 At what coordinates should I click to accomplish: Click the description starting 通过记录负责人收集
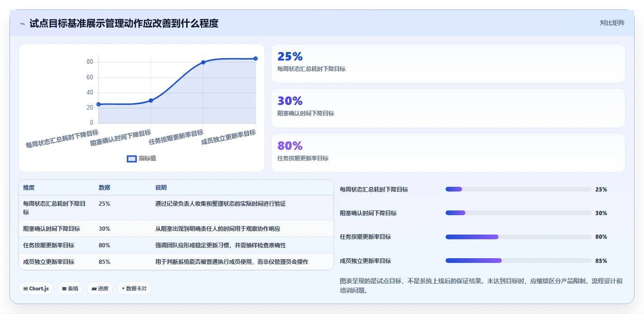[221, 204]
